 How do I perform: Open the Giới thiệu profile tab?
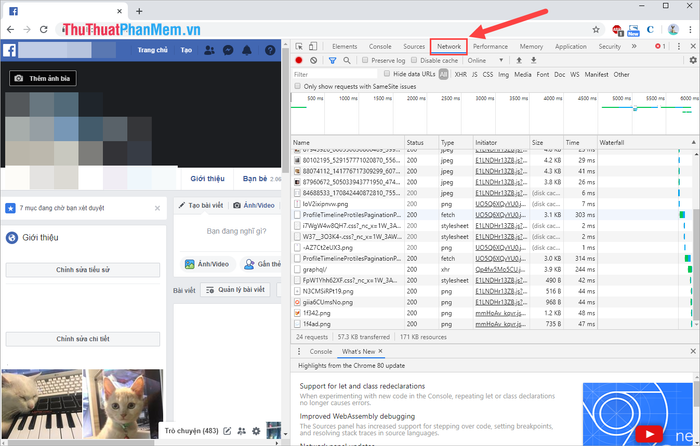(x=207, y=179)
